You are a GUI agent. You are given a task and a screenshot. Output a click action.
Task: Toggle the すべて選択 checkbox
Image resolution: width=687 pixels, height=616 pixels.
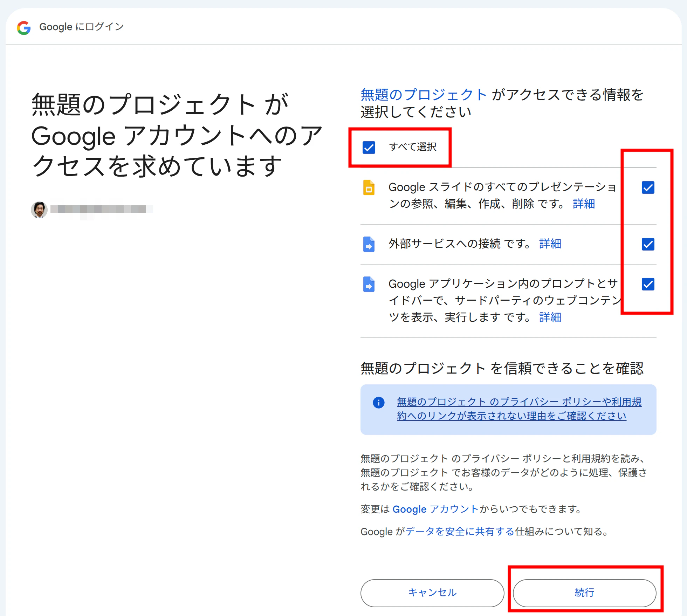[x=369, y=148]
